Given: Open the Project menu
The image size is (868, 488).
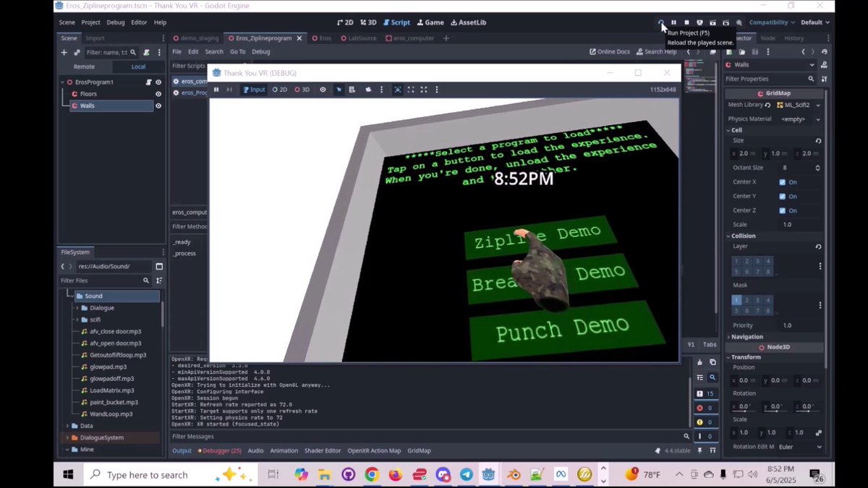Looking at the screenshot, I should (91, 22).
